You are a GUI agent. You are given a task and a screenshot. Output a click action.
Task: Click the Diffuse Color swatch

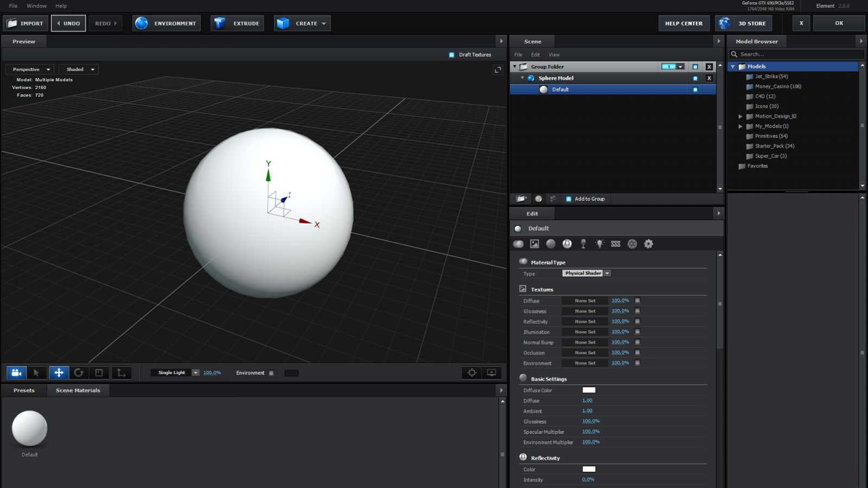click(x=589, y=390)
